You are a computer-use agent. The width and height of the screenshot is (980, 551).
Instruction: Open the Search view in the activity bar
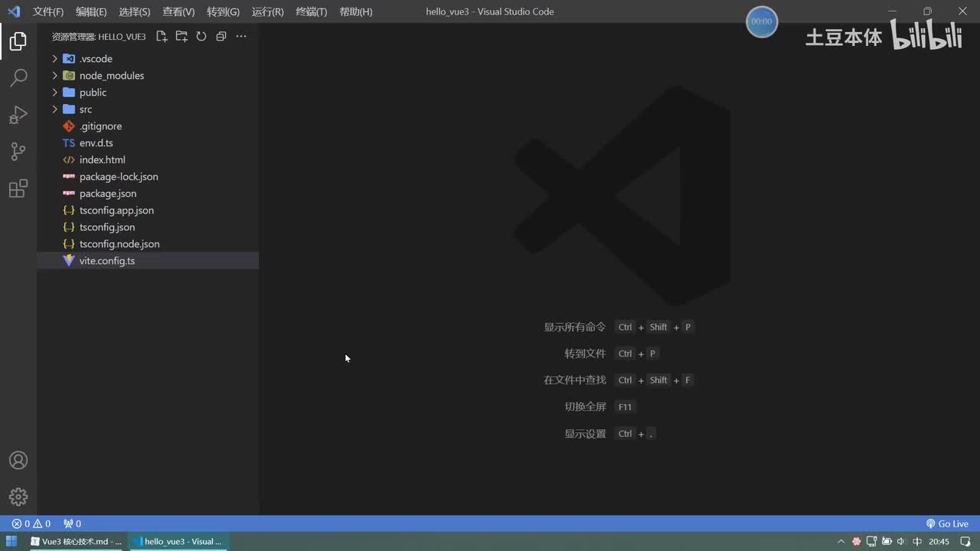18,78
